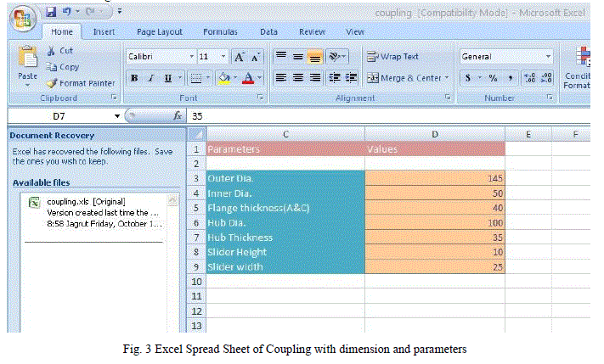Click the insert function fx icon

[x=178, y=115]
